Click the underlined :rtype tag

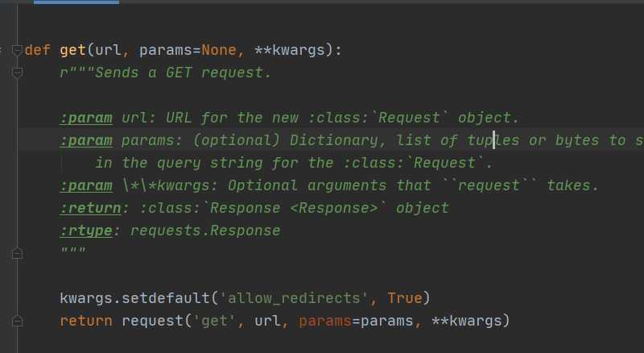pyautogui.click(x=86, y=230)
